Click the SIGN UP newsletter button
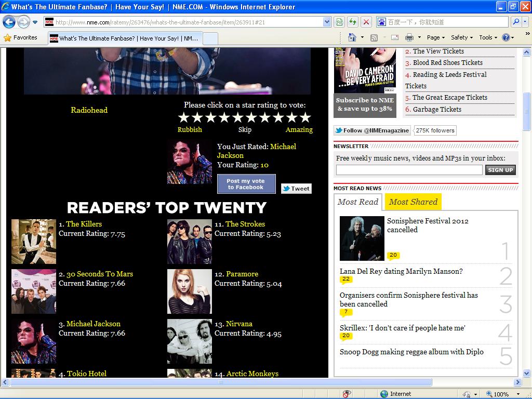532x399 pixels. [x=500, y=170]
